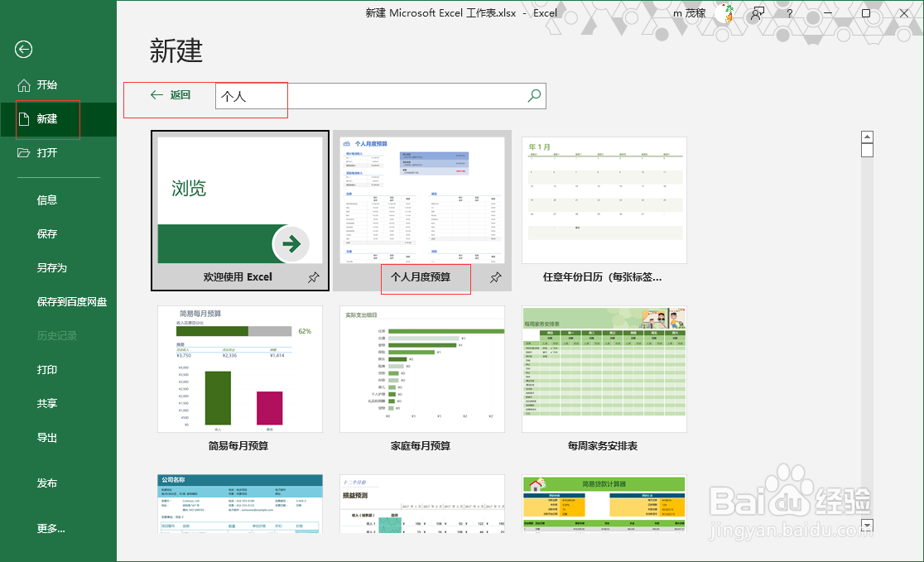Open the 损益预测 template

422,504
